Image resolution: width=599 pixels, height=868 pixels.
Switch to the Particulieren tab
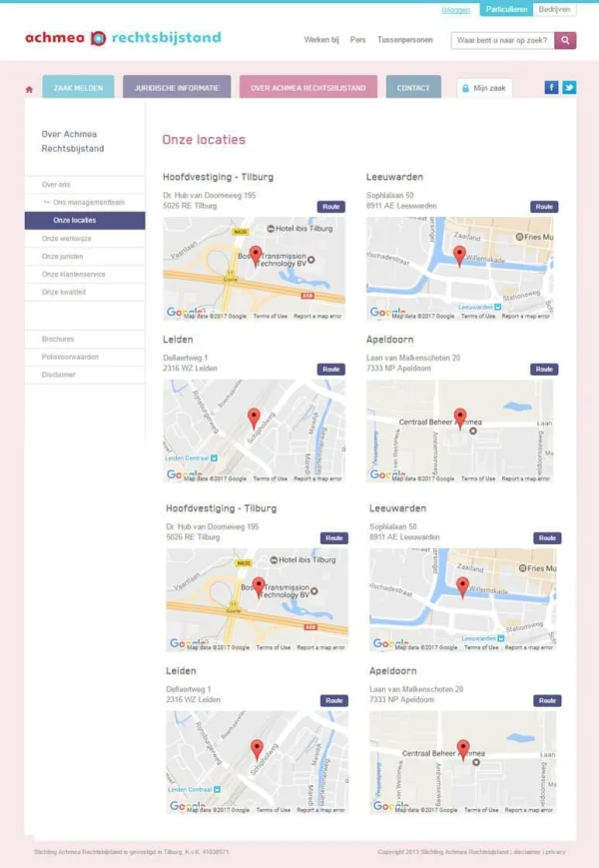coord(505,9)
